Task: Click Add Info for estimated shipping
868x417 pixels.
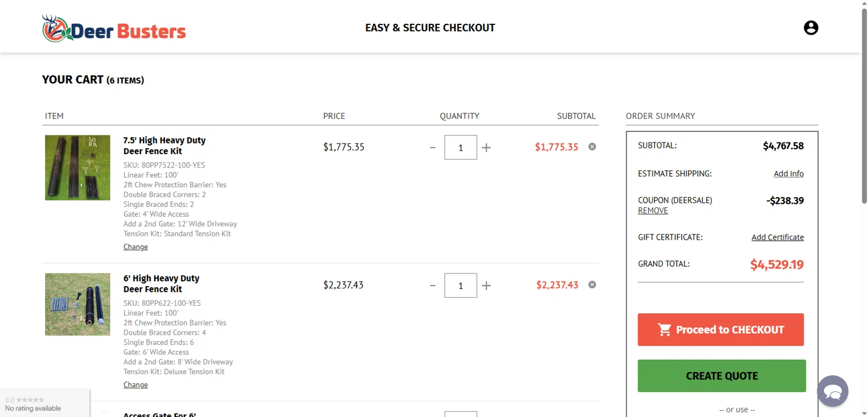Action: point(788,174)
